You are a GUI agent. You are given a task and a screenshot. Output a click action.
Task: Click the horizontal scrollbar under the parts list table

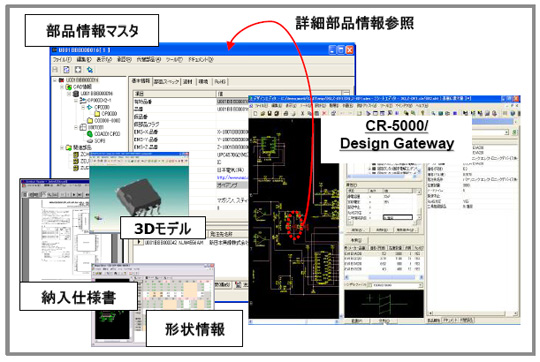[x=384, y=277]
